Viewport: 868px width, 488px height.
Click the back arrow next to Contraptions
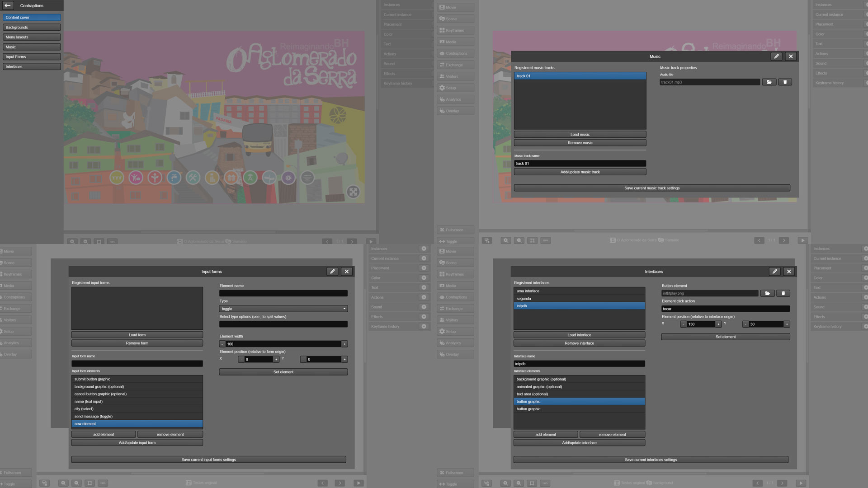pos(8,5)
